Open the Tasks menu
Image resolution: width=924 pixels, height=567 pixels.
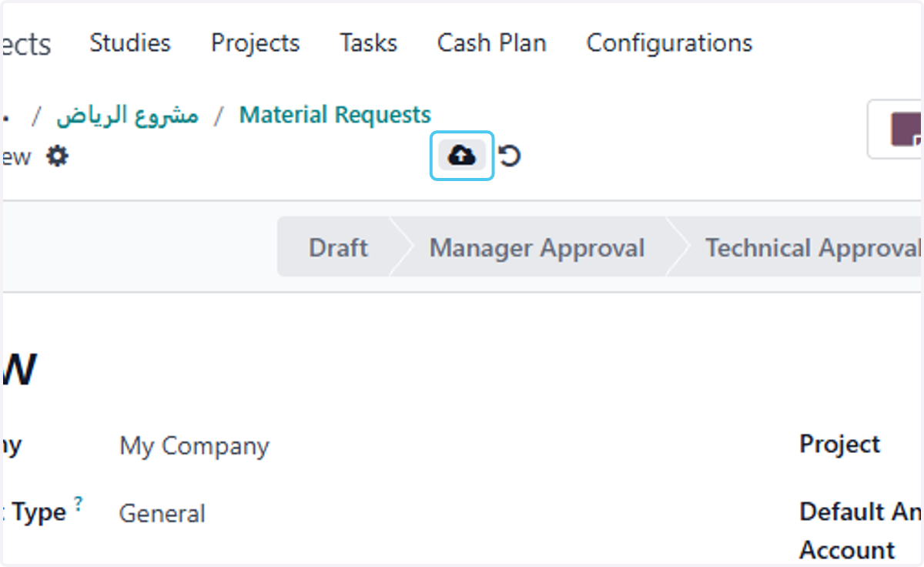[369, 43]
